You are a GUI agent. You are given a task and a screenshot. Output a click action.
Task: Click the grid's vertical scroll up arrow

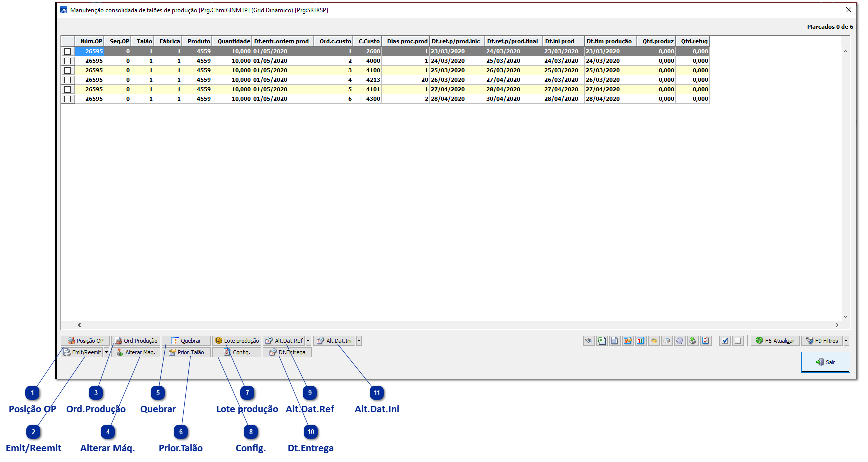845,51
